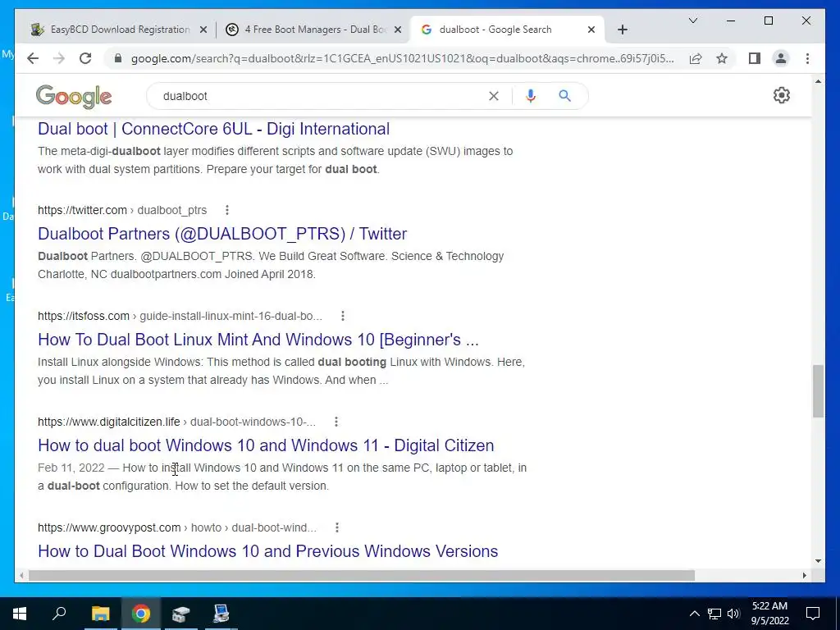This screenshot has height=630, width=840.
Task: Open How To Dual Boot Linux Mint link
Action: pos(258,340)
